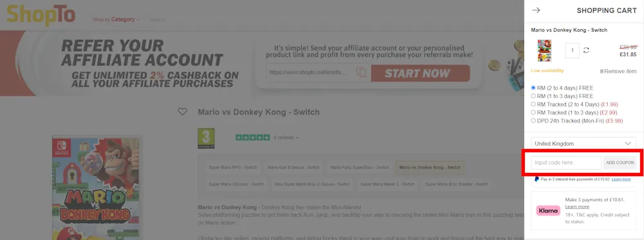Select Mario Kart 8 Deluxe - Switch option

[x=293, y=168]
